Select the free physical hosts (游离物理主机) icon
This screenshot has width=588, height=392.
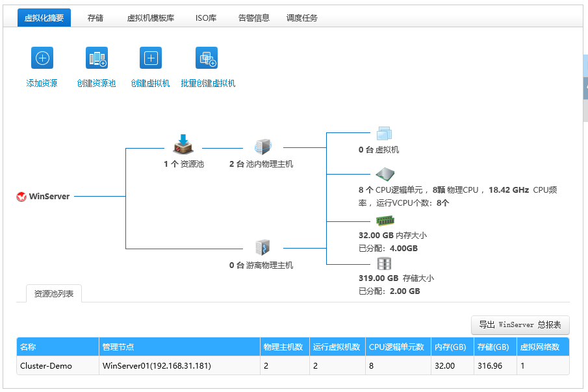pyautogui.click(x=262, y=247)
